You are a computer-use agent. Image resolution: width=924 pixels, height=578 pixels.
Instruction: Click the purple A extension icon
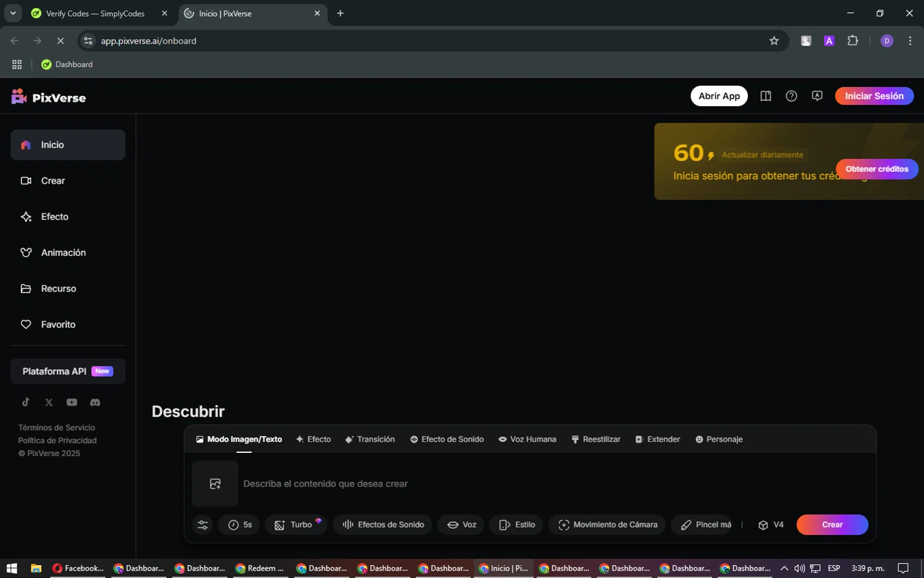pos(829,41)
